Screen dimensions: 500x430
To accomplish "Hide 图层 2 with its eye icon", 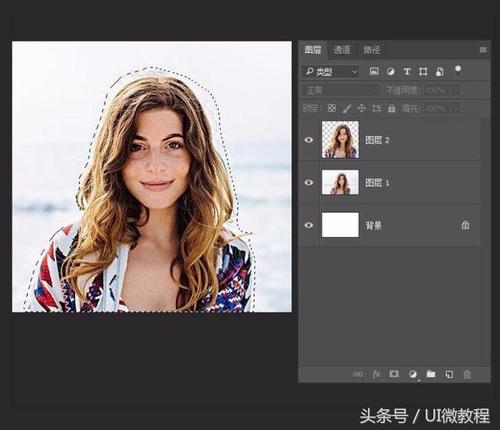I will [309, 140].
